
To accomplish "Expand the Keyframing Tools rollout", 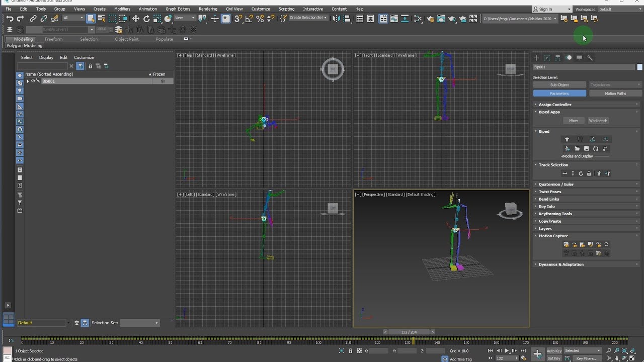I will (555, 214).
